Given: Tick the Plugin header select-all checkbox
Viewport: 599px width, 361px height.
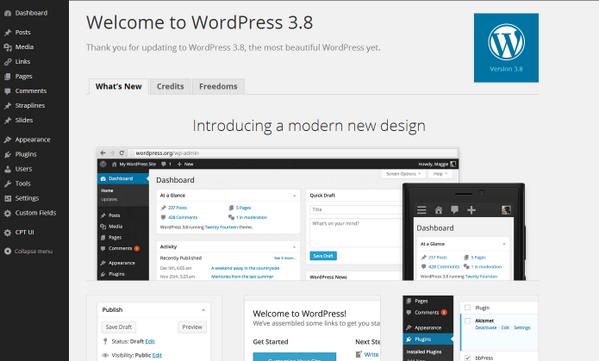Looking at the screenshot, I should point(467,308).
